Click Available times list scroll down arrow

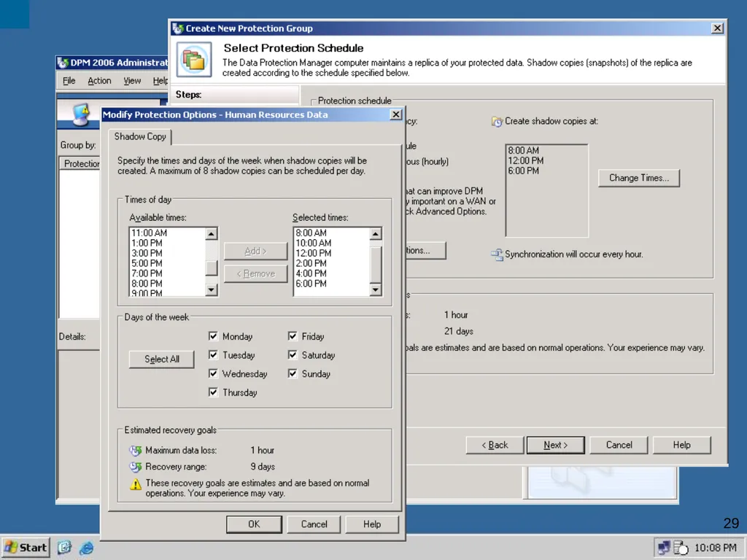point(212,289)
